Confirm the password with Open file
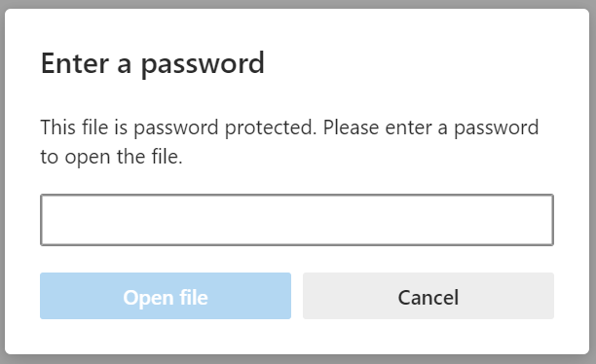 click(166, 296)
